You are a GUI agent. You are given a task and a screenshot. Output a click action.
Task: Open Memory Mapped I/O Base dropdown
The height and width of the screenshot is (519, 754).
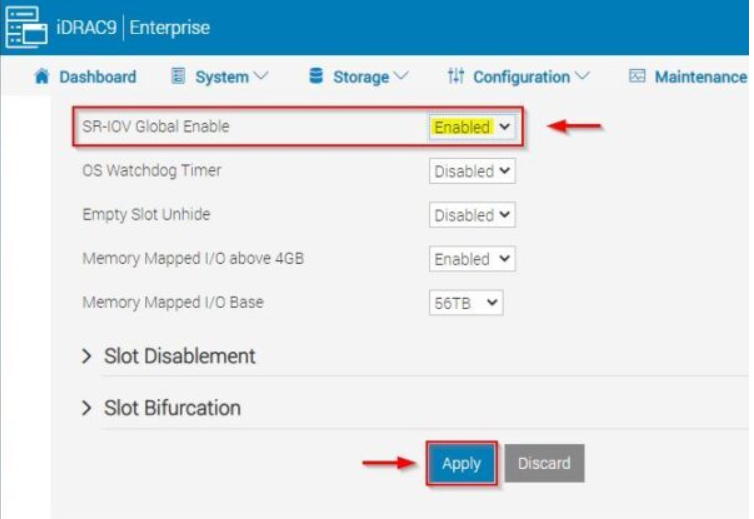coord(466,303)
